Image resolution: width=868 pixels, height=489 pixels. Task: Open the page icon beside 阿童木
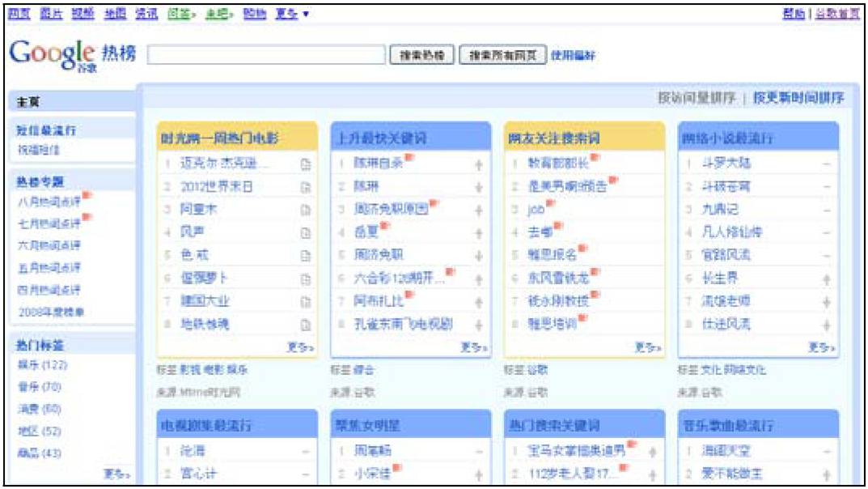coord(306,210)
